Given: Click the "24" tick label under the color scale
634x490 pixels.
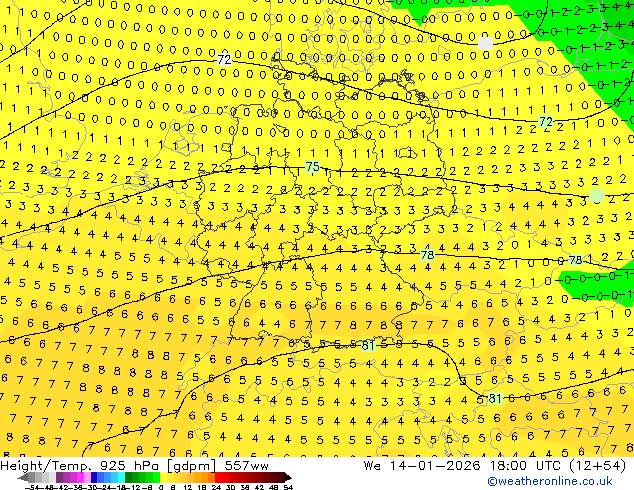Looking at the screenshot, I should 216,487.
